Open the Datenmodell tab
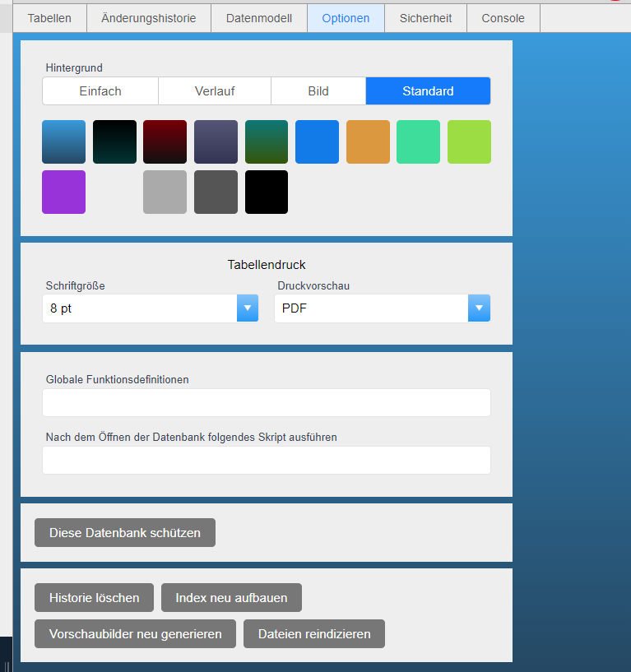The image size is (631, 672). pyautogui.click(x=258, y=18)
